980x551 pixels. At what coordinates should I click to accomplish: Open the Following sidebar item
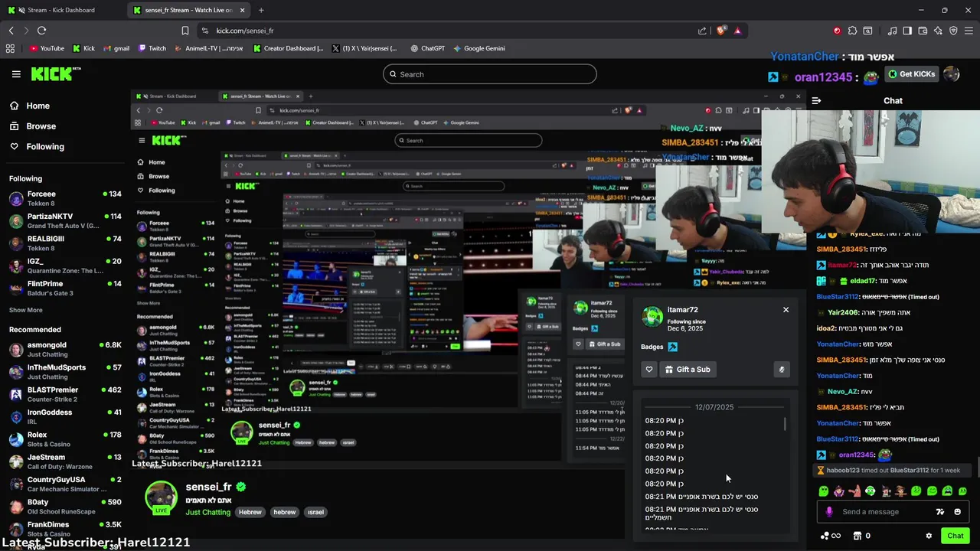coord(45,147)
